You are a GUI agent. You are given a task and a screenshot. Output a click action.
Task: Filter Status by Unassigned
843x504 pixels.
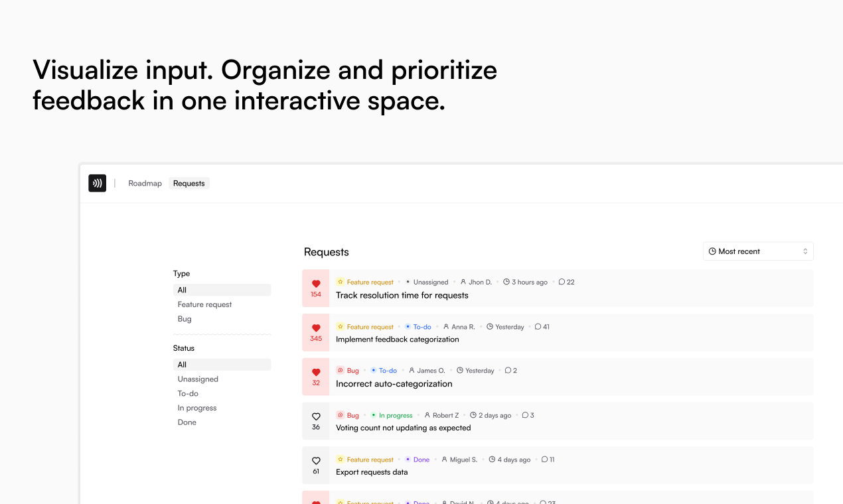pos(198,379)
